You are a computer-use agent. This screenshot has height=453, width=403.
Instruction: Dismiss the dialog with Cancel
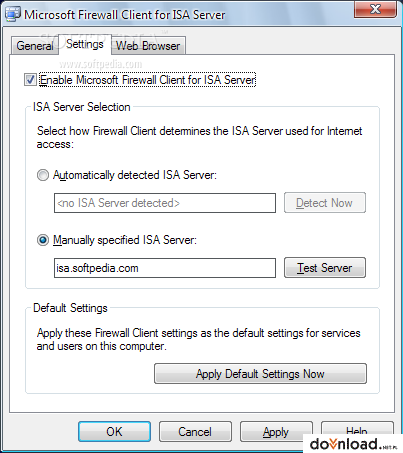click(195, 432)
